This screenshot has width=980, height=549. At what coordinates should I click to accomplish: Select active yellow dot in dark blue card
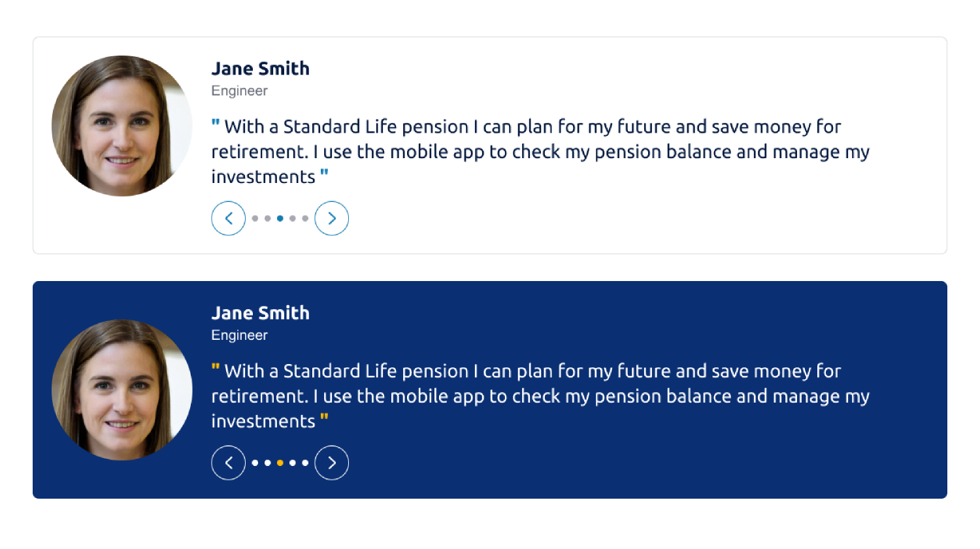click(280, 463)
